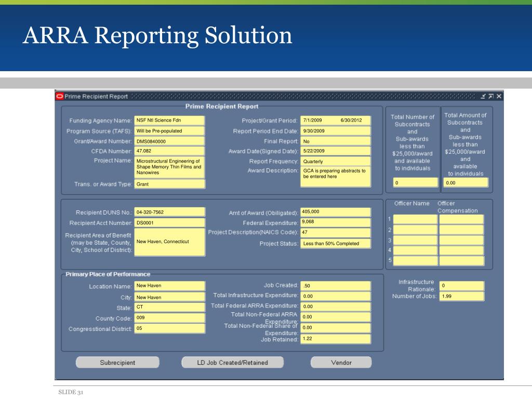Select the Award Date(Signed Date) field

[336, 151]
